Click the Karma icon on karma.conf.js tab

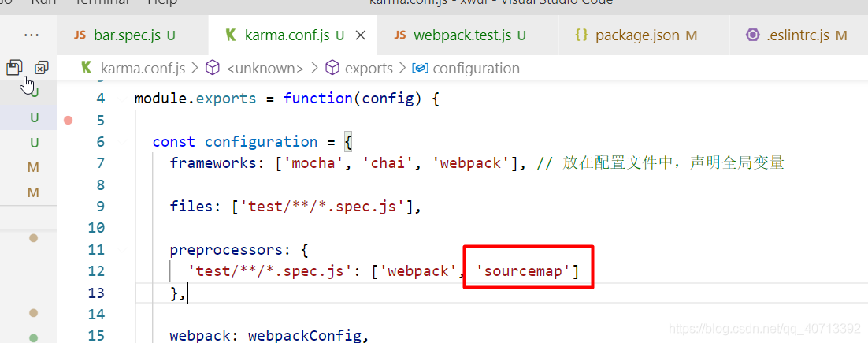232,35
